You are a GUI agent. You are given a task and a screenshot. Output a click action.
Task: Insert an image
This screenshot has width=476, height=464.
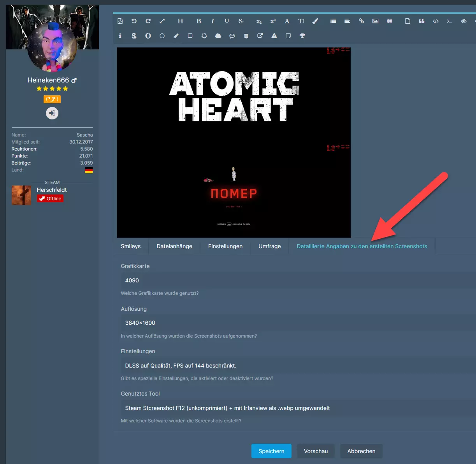coord(375,21)
